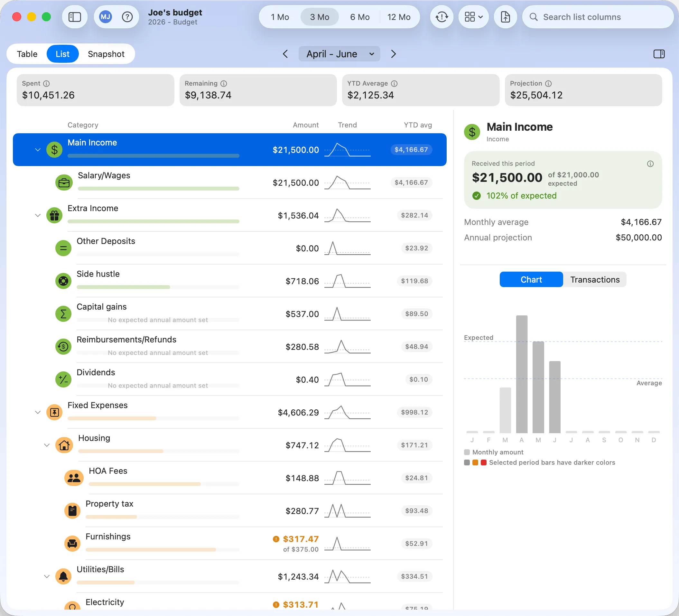Go to the previous period
Image resolution: width=679 pixels, height=616 pixels.
tap(285, 54)
